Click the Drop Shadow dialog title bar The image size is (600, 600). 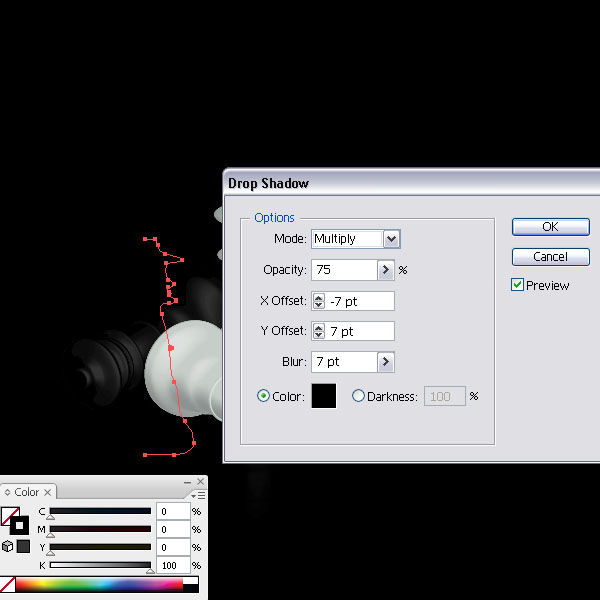(x=411, y=183)
